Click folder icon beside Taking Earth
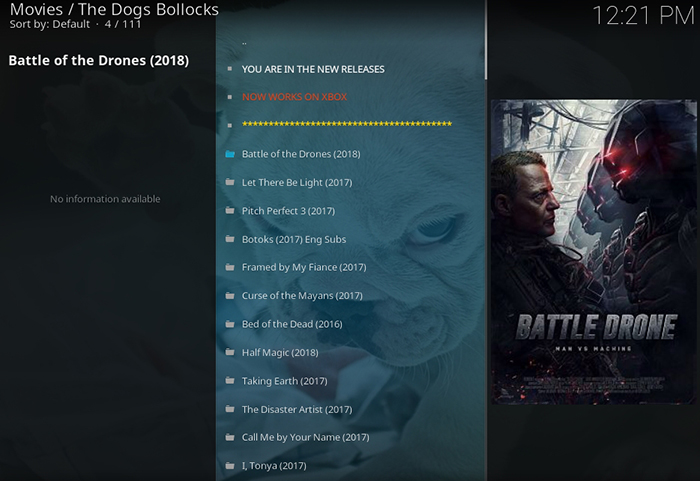The image size is (700, 481). tap(230, 381)
